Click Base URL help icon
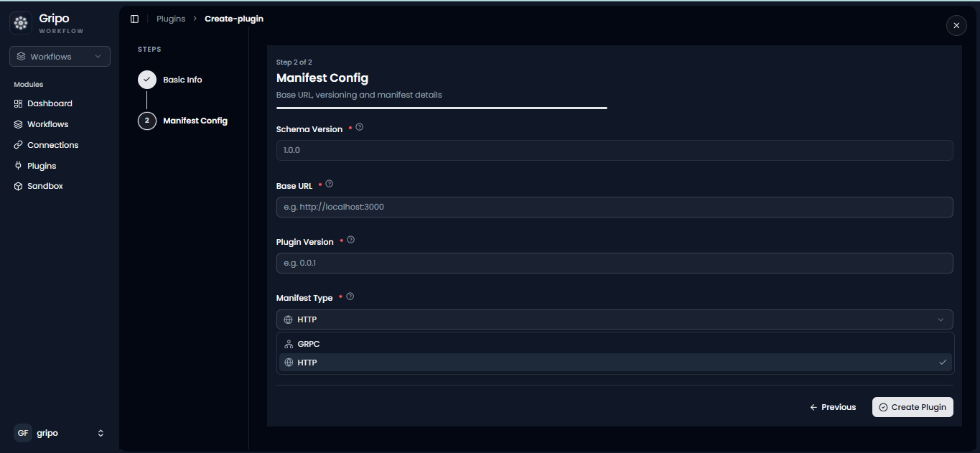980x453 pixels. (330, 184)
